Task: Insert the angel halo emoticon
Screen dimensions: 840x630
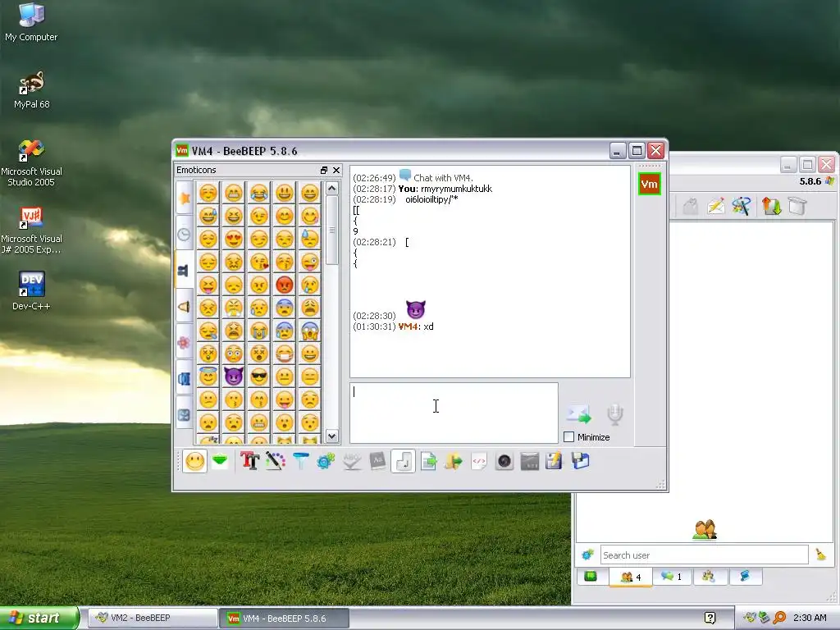Action: coord(208,376)
